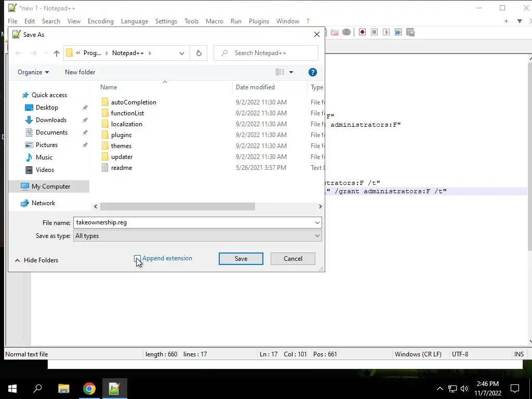The width and height of the screenshot is (532, 399).
Task: Click the refresh icon in address bar
Action: click(199, 53)
